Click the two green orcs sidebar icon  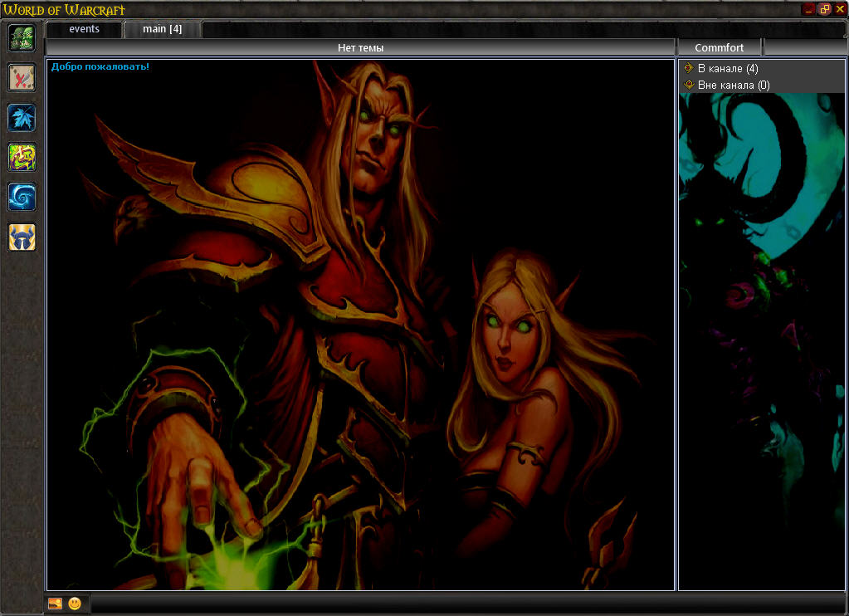22,37
